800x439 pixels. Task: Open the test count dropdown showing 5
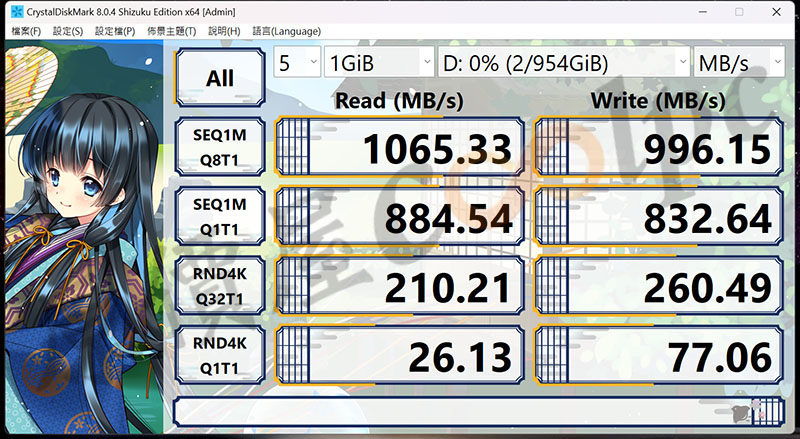[297, 62]
